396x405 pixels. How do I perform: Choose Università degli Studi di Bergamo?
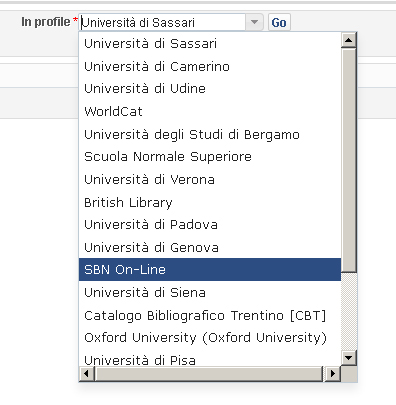tap(210, 135)
